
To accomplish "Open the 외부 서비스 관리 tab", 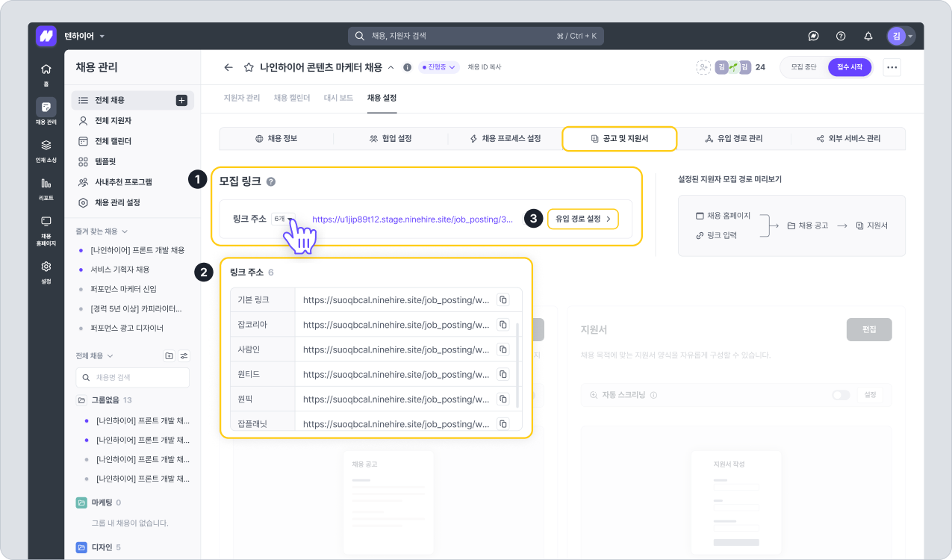I will [848, 139].
